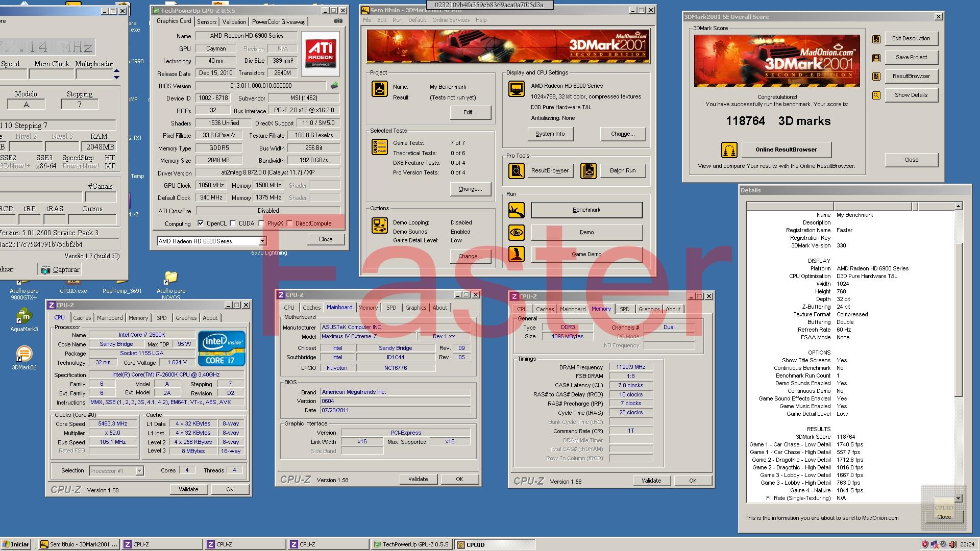Click the Edit Description icon in Overall Score window
The width and height of the screenshot is (980, 551).
pos(876,39)
